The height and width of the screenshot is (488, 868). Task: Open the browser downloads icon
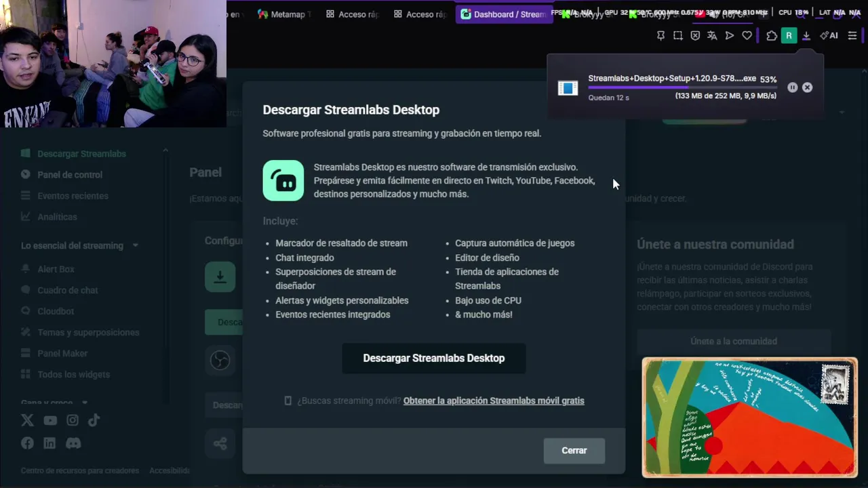point(806,36)
